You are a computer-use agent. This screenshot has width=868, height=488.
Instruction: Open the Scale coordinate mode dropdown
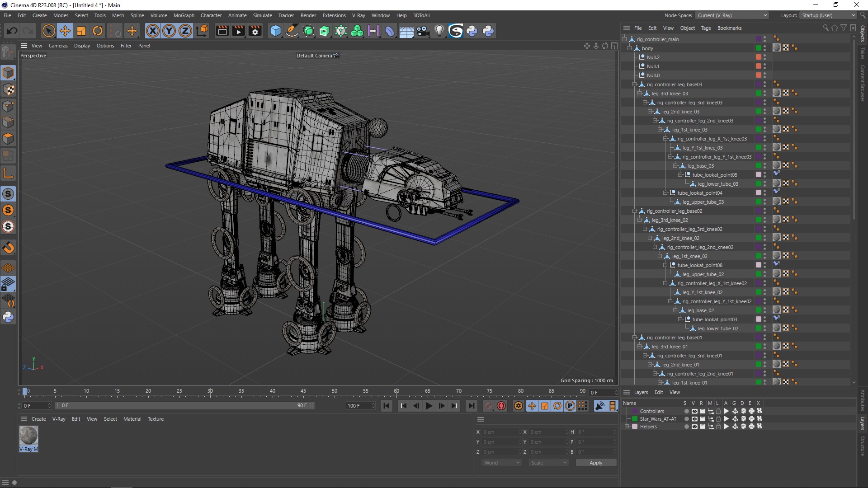coord(548,463)
